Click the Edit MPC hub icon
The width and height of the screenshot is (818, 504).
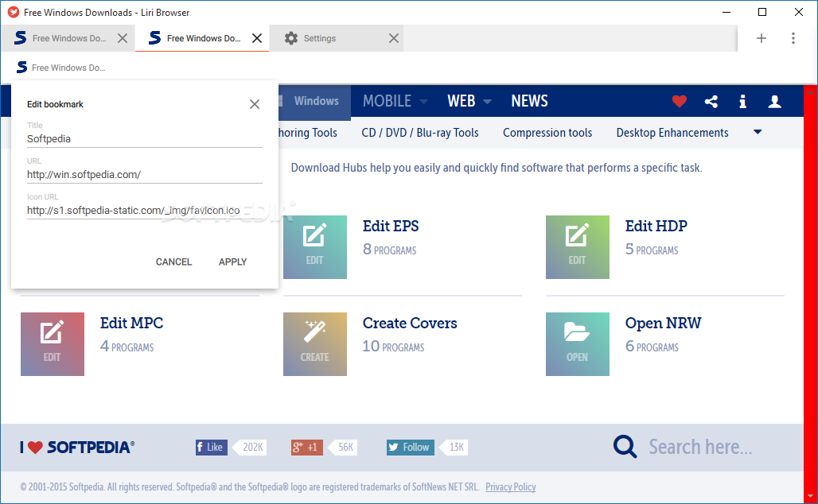point(53,344)
